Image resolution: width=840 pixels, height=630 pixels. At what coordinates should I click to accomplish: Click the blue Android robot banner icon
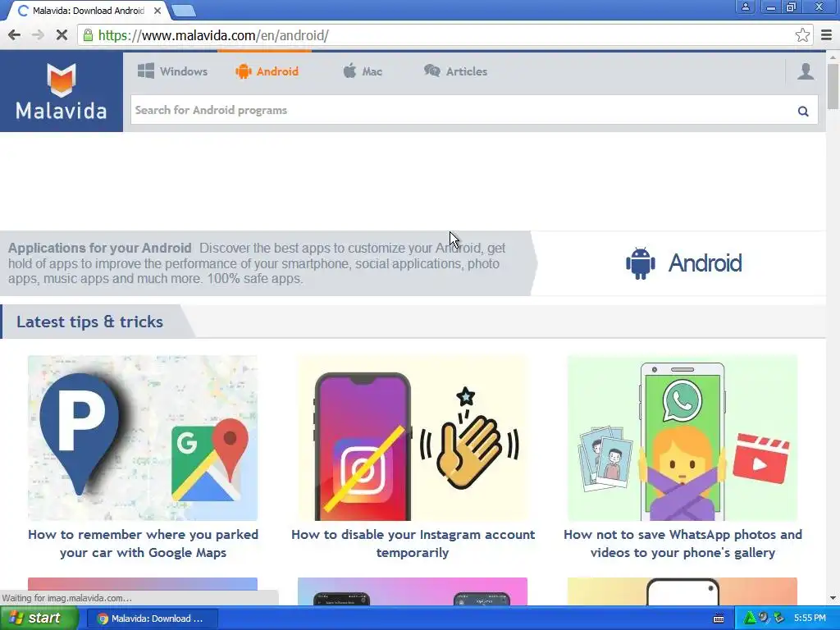click(x=640, y=263)
